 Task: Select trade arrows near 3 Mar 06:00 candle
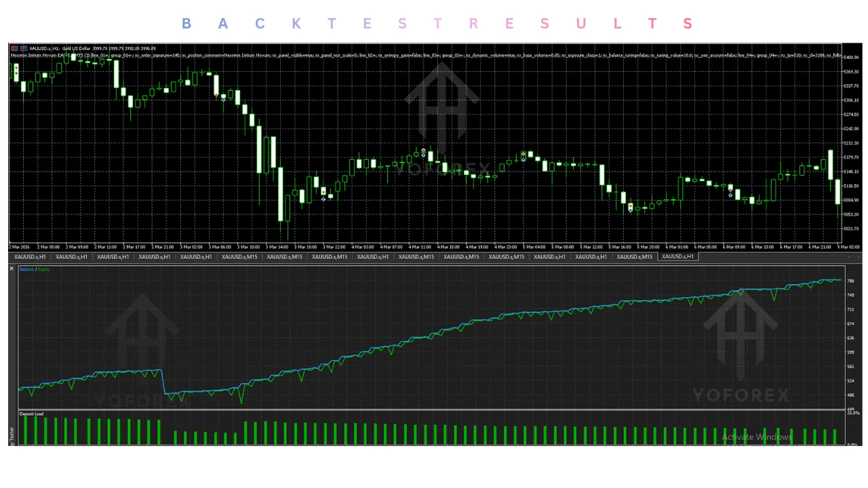coord(220,96)
